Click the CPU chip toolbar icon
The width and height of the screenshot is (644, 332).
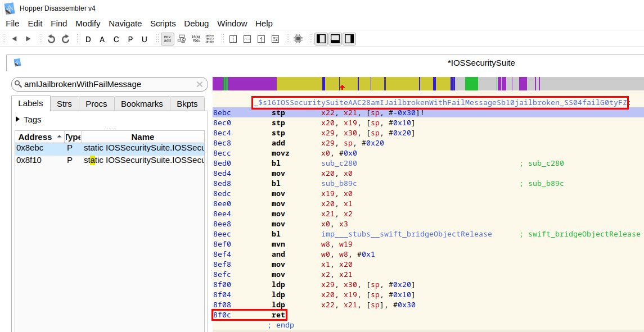(298, 39)
